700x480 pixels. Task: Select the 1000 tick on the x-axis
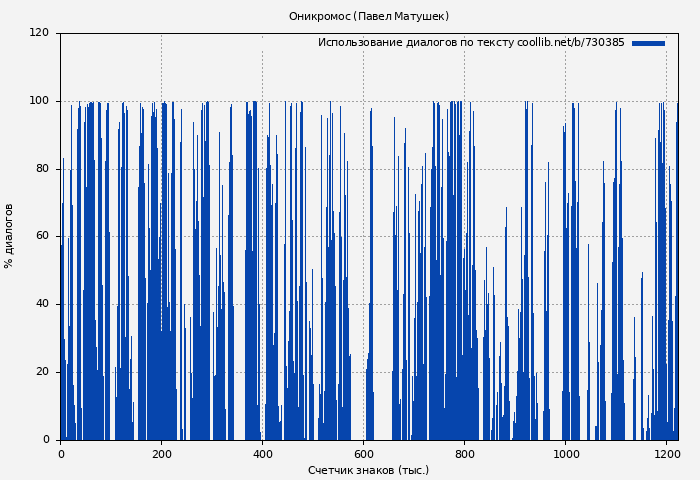tap(565, 453)
